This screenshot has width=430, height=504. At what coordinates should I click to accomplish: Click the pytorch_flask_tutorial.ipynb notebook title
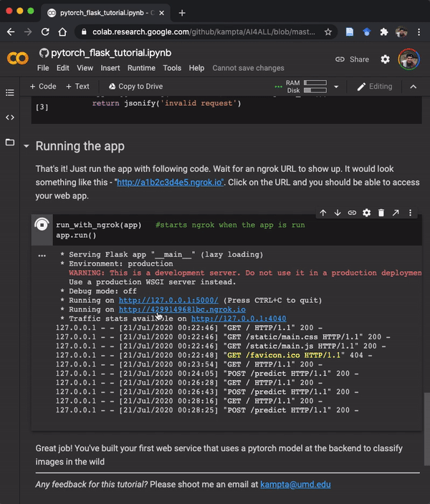(x=111, y=53)
